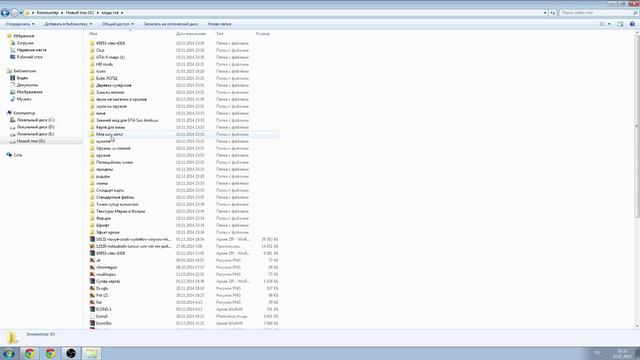
Task: Click the application icon of 12520-mitsubishi file
Action: (92, 246)
